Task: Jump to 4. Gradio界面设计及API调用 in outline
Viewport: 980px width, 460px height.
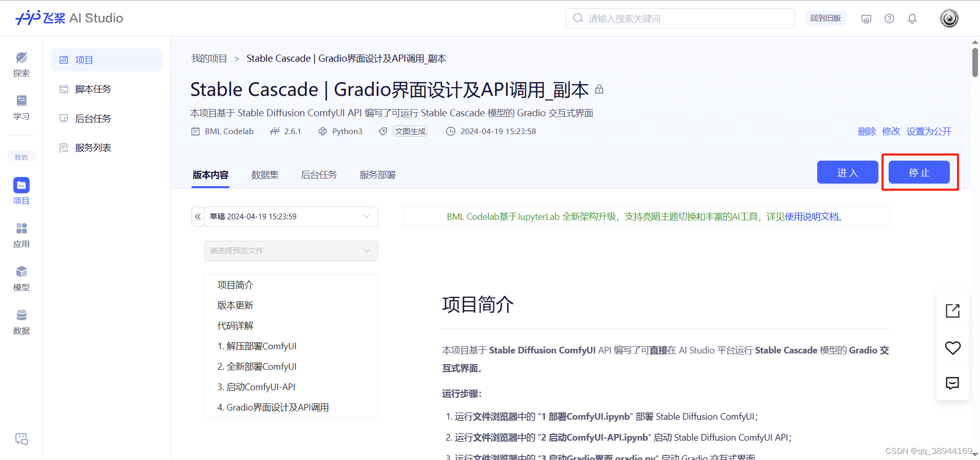Action: [273, 407]
